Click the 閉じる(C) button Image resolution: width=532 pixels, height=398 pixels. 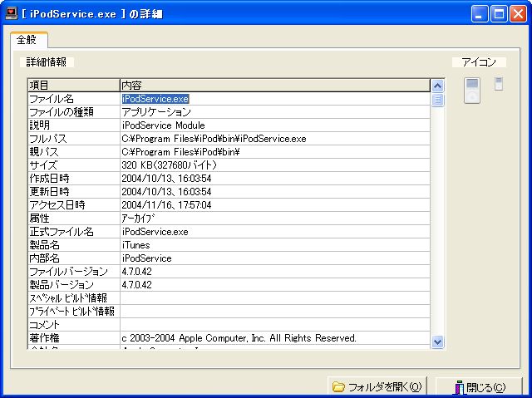click(x=479, y=387)
